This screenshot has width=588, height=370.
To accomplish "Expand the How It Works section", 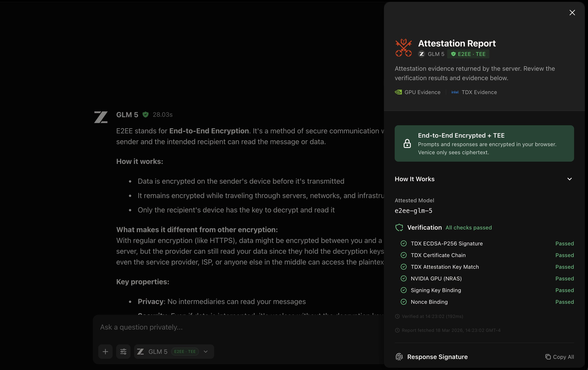I will (569, 179).
